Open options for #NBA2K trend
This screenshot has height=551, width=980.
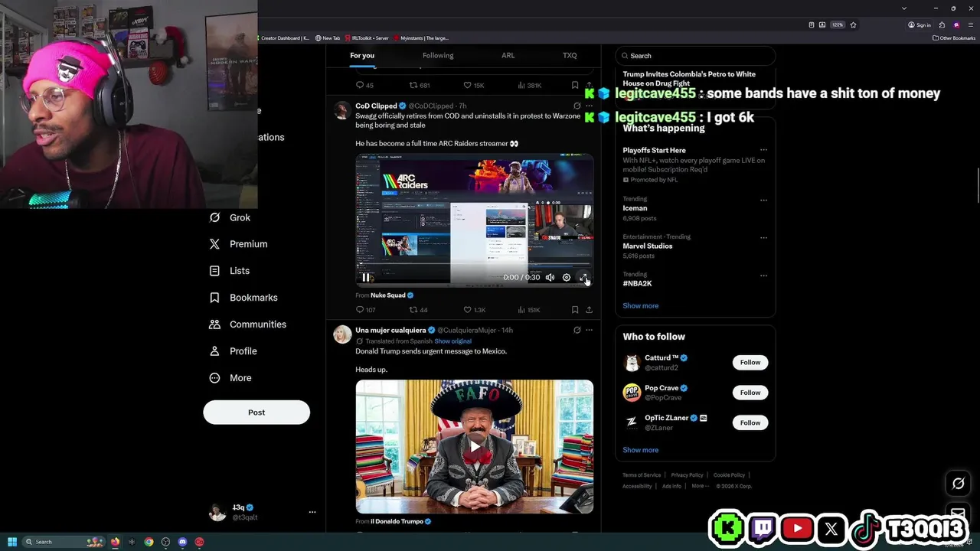coord(763,275)
